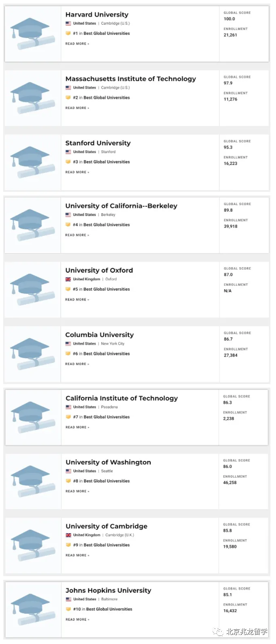Click the Stanford University title
276x644 pixels.
tap(98, 143)
